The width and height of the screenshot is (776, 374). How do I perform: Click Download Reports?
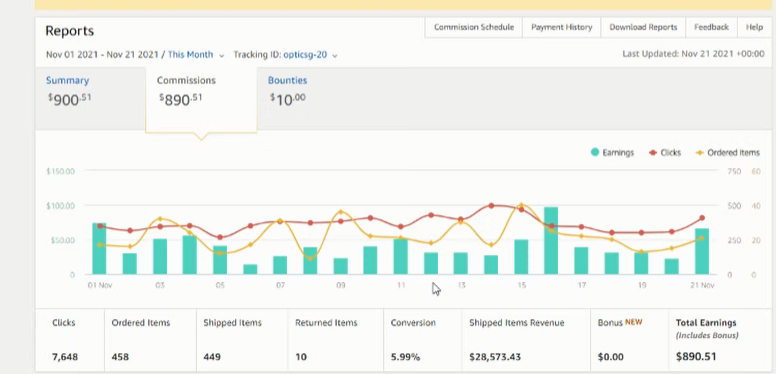coord(643,27)
